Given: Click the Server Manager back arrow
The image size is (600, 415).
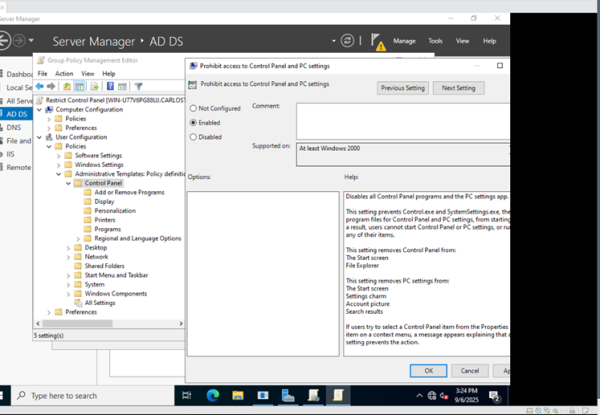Looking at the screenshot, I should [5, 41].
